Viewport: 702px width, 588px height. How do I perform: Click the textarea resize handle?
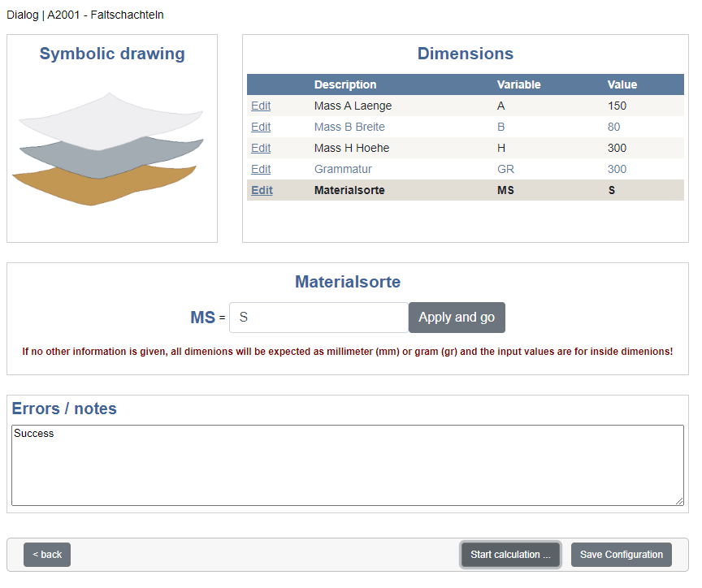(679, 501)
